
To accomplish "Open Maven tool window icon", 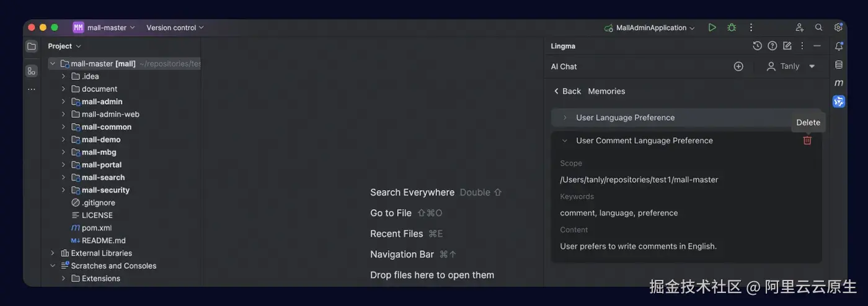I will (x=839, y=83).
